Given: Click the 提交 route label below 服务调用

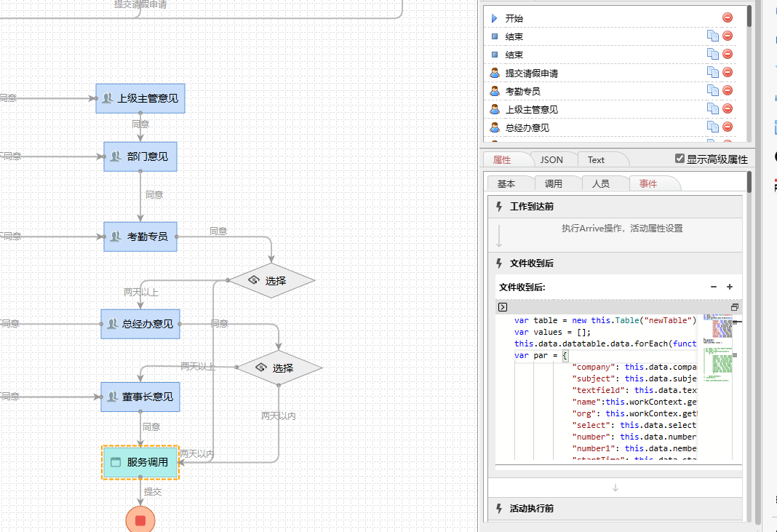Looking at the screenshot, I should click(153, 492).
